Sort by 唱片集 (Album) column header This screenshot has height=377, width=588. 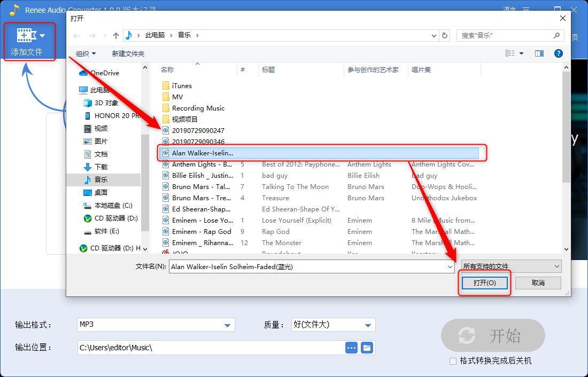[x=421, y=70]
